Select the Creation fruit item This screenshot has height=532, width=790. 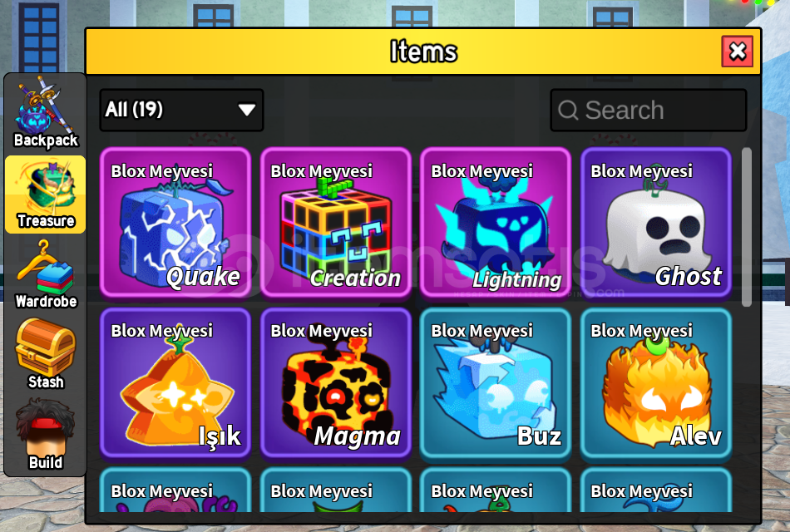point(336,222)
